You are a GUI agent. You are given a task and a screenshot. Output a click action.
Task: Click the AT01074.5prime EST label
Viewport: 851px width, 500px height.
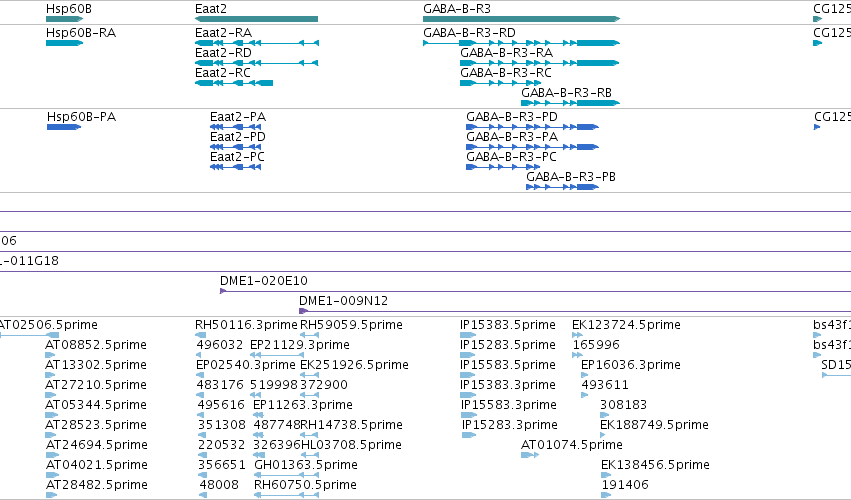tap(572, 445)
